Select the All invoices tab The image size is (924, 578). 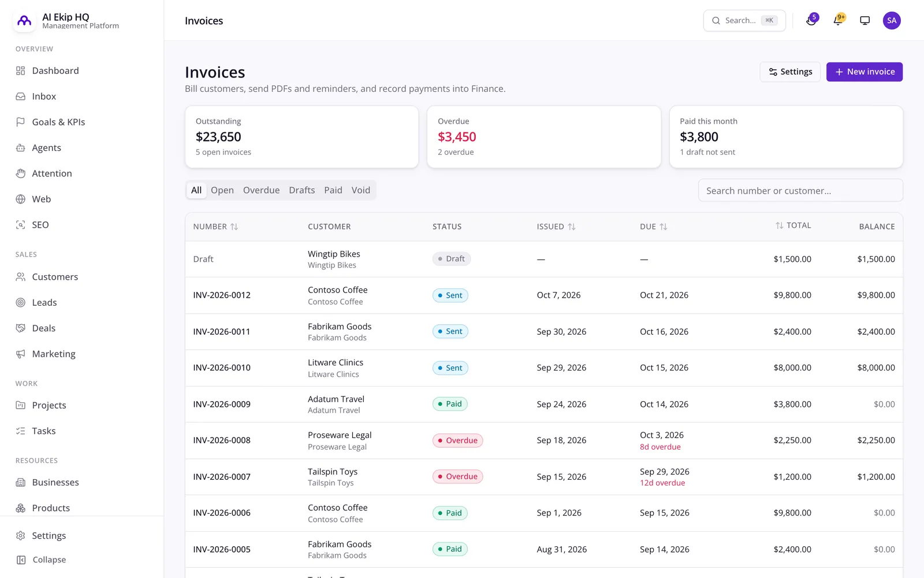pos(196,190)
